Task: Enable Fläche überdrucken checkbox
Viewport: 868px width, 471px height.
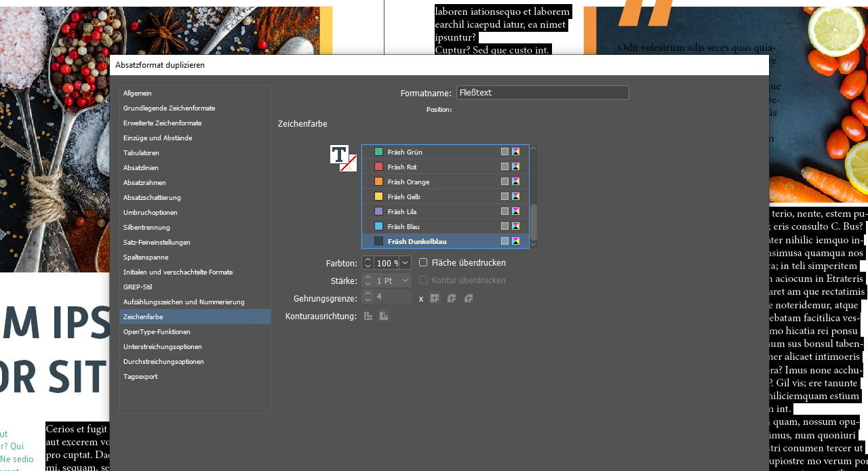Action: pyautogui.click(x=423, y=263)
